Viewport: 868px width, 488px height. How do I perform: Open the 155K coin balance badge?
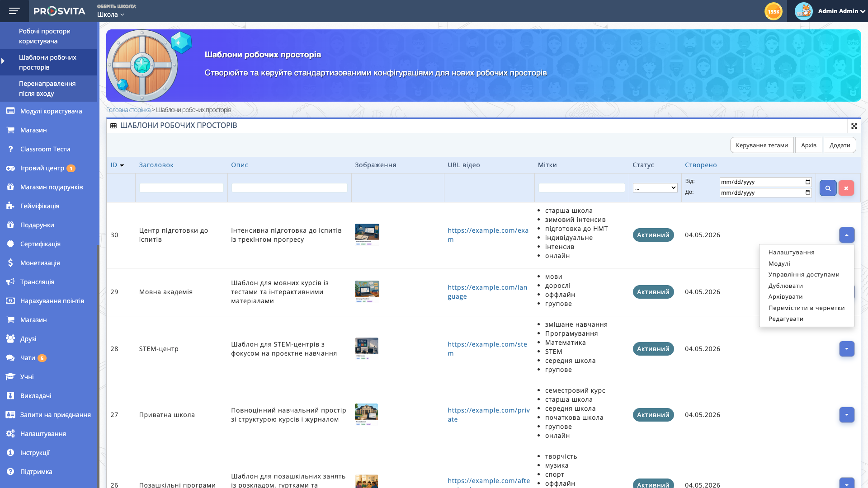(x=773, y=11)
